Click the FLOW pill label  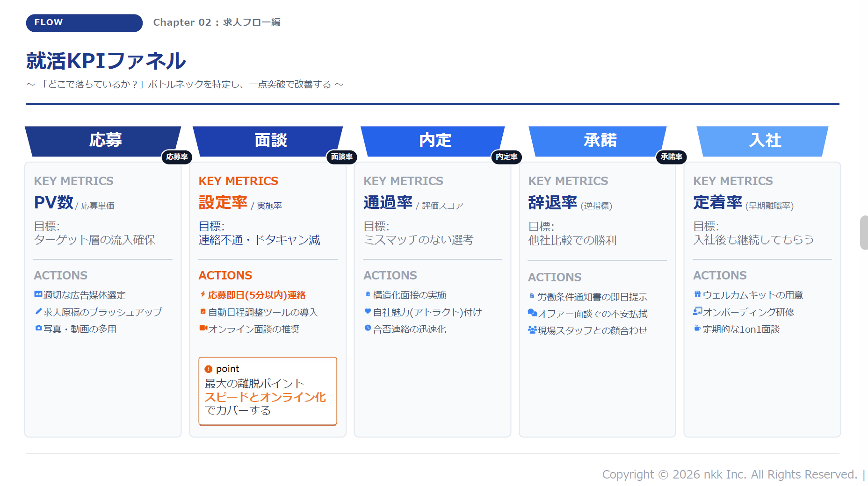pos(84,22)
